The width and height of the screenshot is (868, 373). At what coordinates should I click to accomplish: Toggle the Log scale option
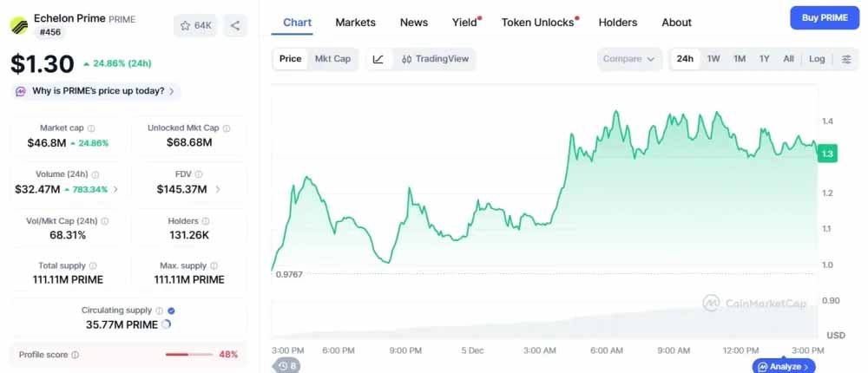click(x=817, y=59)
